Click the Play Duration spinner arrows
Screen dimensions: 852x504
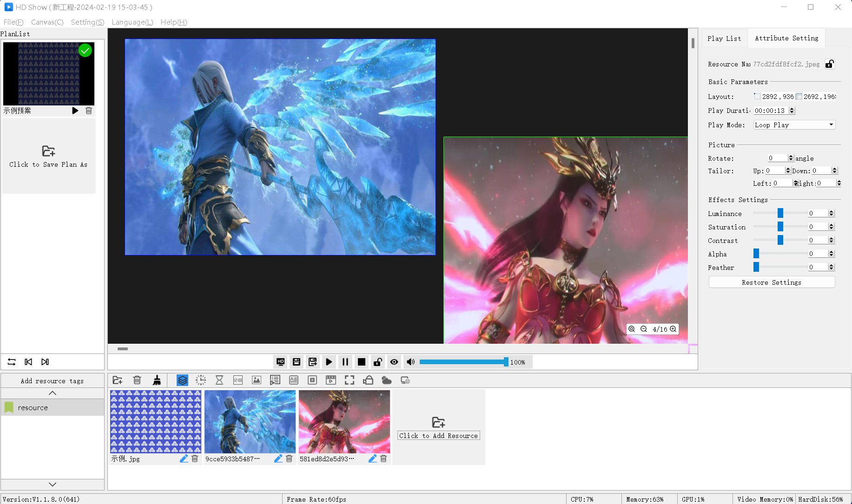(792, 111)
